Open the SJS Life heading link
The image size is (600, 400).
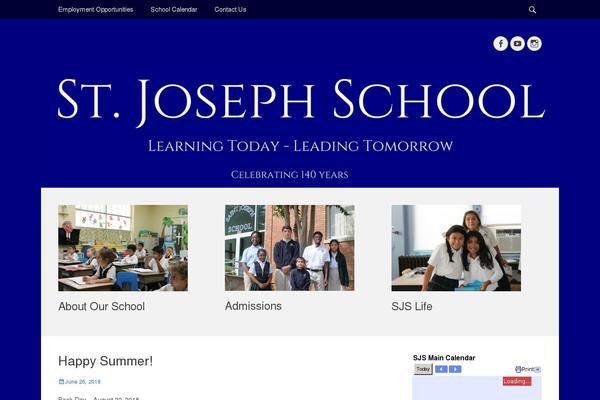click(412, 306)
